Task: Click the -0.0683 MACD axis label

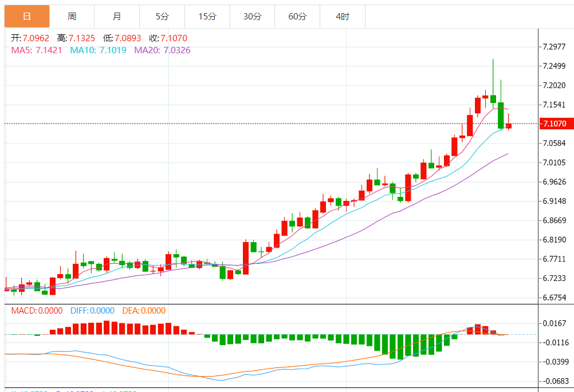Action: point(555,381)
